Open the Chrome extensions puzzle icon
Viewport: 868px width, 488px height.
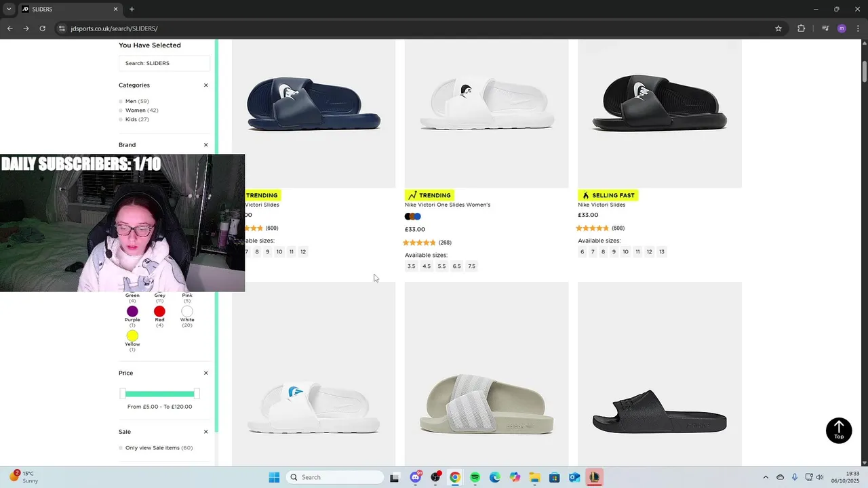pyautogui.click(x=801, y=28)
